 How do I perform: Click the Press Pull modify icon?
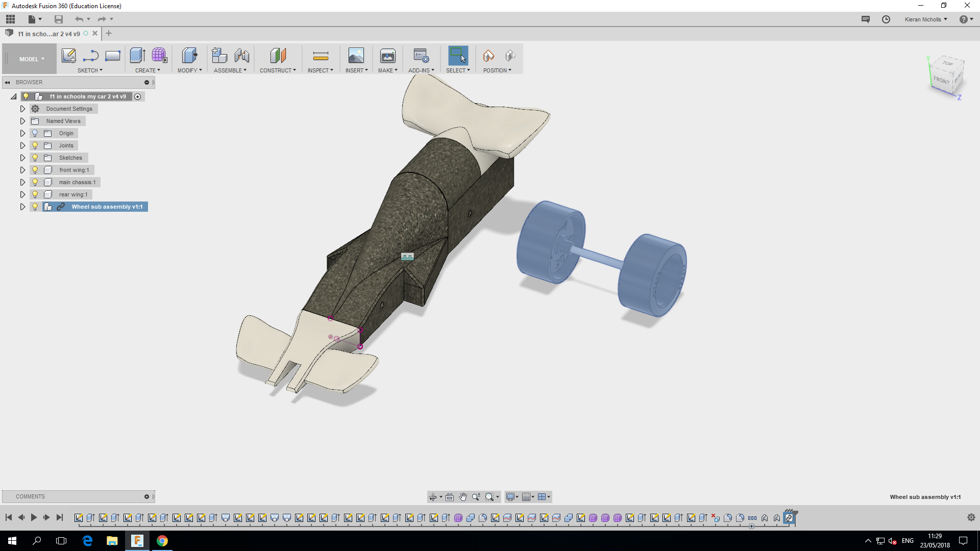pos(189,56)
